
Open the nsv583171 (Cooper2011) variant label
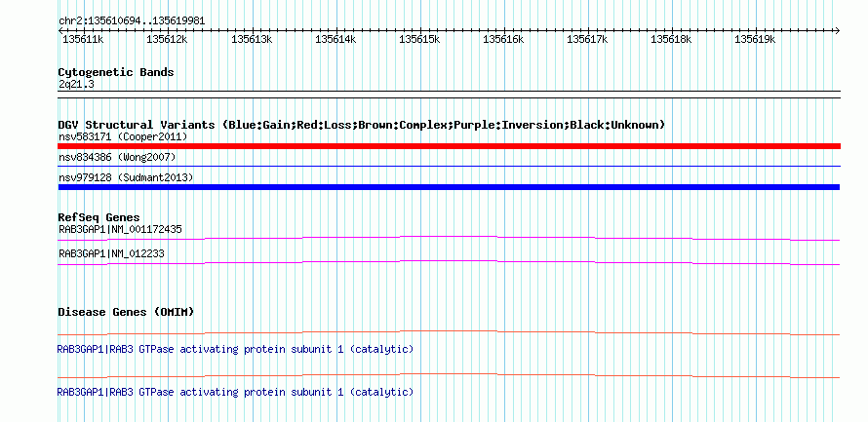(123, 136)
